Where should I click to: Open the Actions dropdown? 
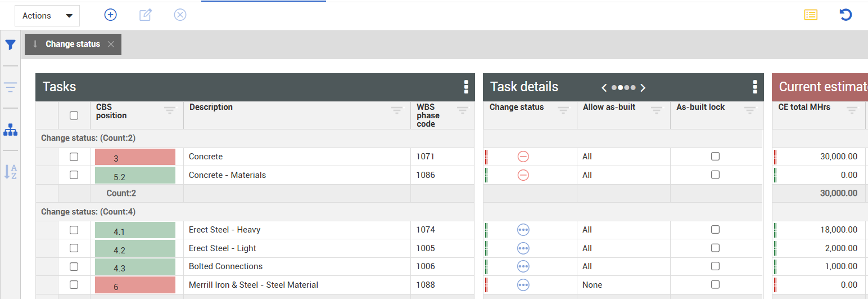point(47,16)
